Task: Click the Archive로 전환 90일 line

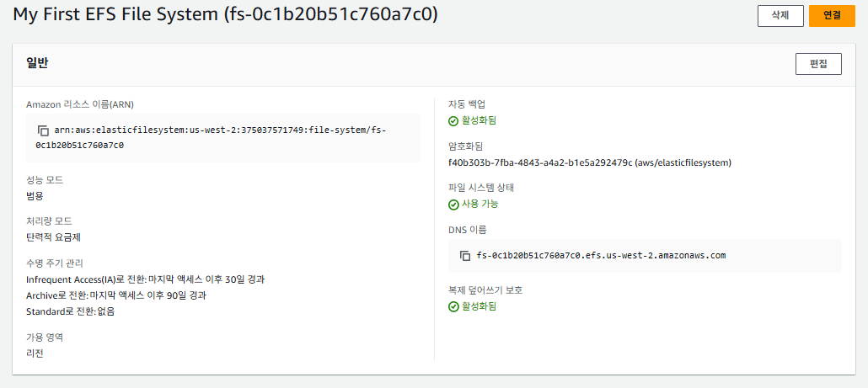Action: point(116,295)
